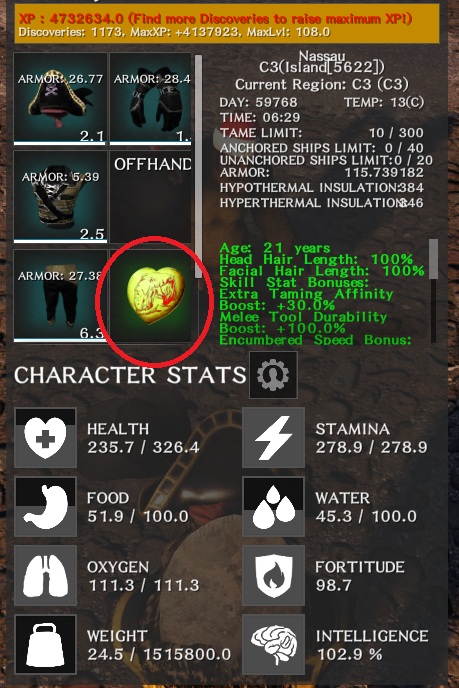Click the Stamina lightning bolt icon

click(x=273, y=437)
